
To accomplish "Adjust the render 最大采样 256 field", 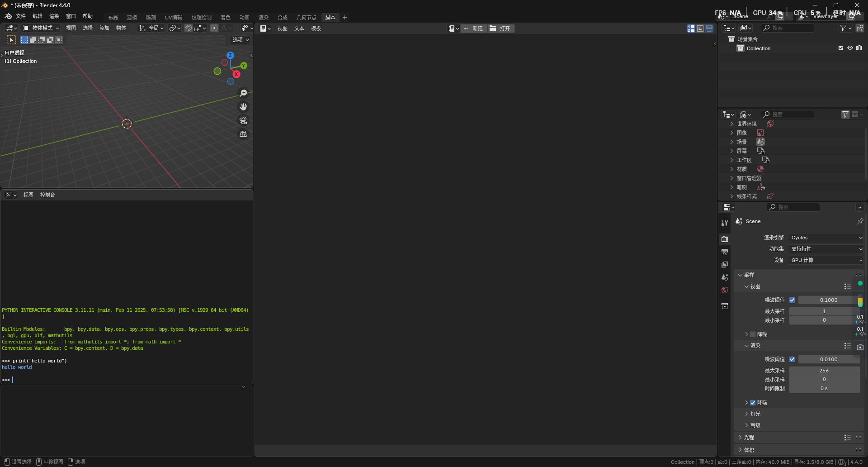I will tap(824, 371).
